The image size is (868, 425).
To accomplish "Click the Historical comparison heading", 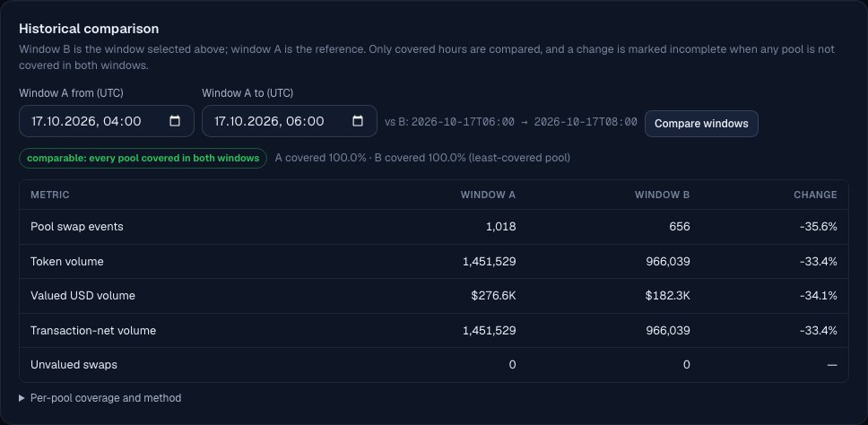I will pos(89,29).
